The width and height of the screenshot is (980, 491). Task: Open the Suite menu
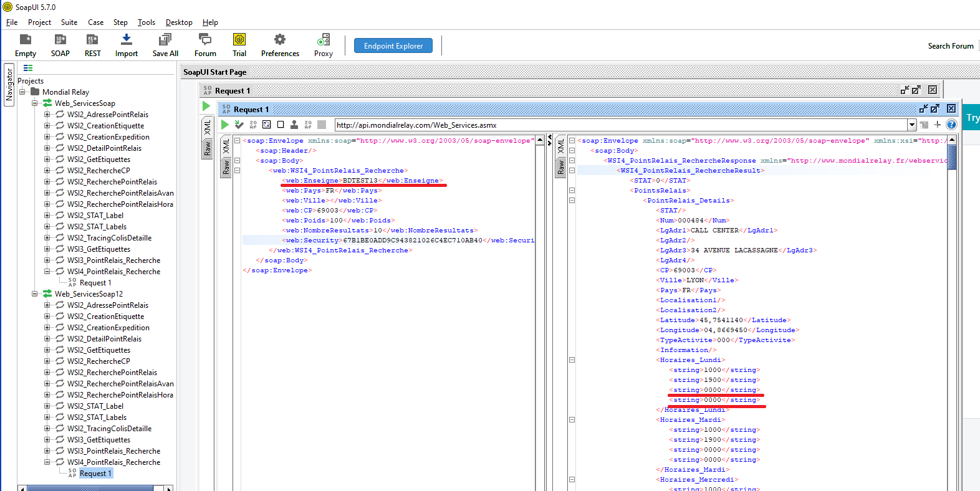coord(69,22)
